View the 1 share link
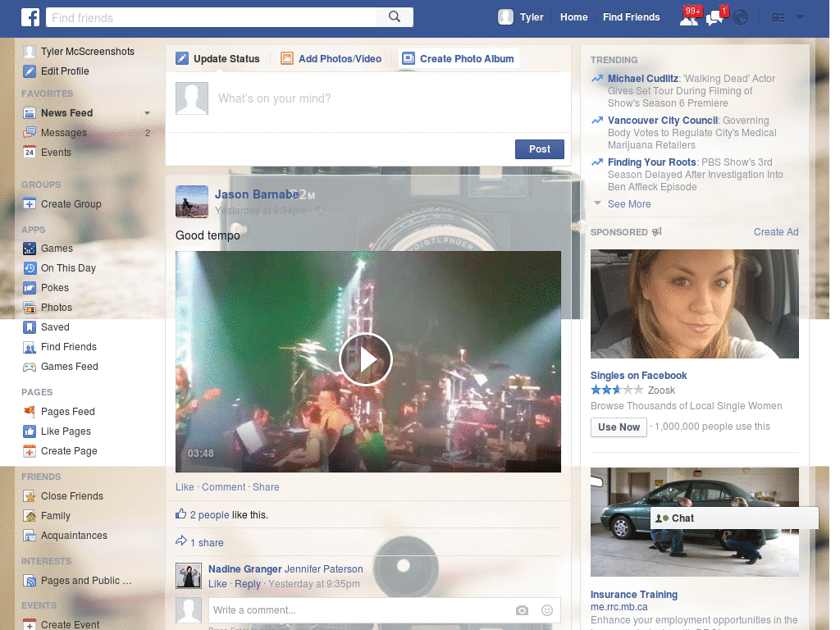Image resolution: width=840 pixels, height=630 pixels. (207, 543)
